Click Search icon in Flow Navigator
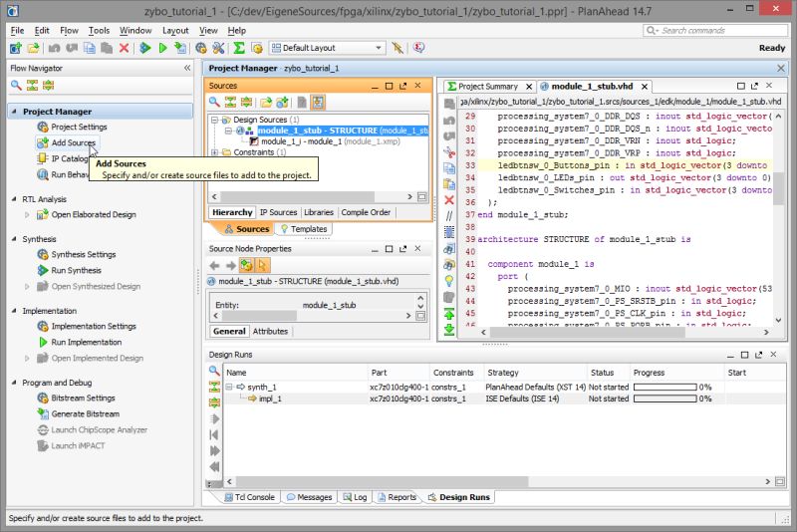 point(16,86)
